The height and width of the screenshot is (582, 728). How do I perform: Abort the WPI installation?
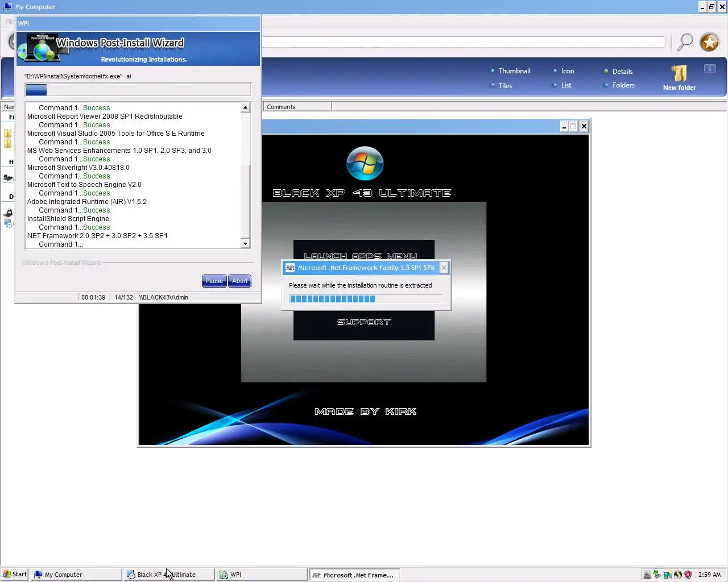pos(240,281)
